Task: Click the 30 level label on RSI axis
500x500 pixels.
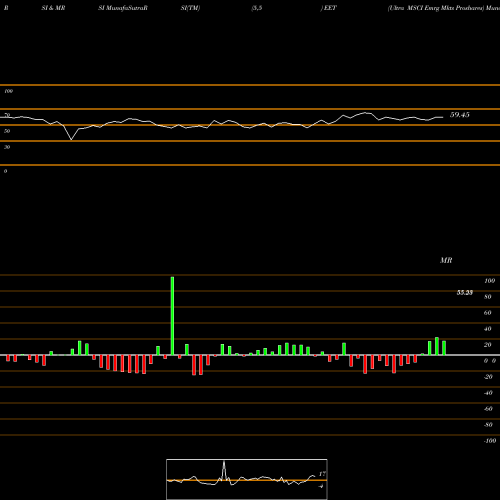Action: pyautogui.click(x=7, y=147)
